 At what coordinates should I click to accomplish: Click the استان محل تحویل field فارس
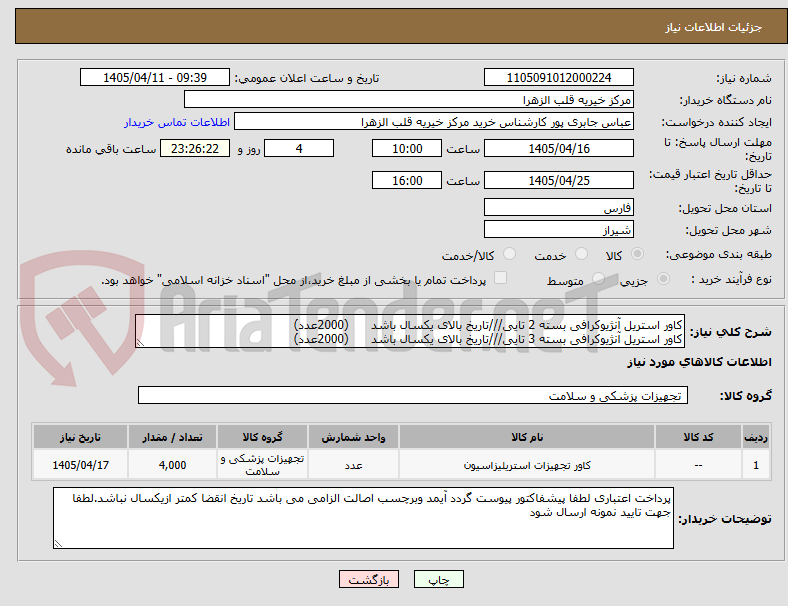(x=558, y=208)
